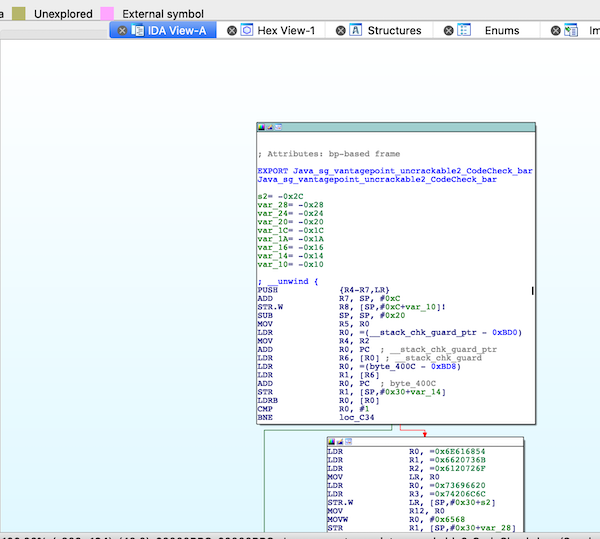This screenshot has height=539, width=600.
Task: Click the loc_C34 branch target
Action: pyautogui.click(x=357, y=417)
